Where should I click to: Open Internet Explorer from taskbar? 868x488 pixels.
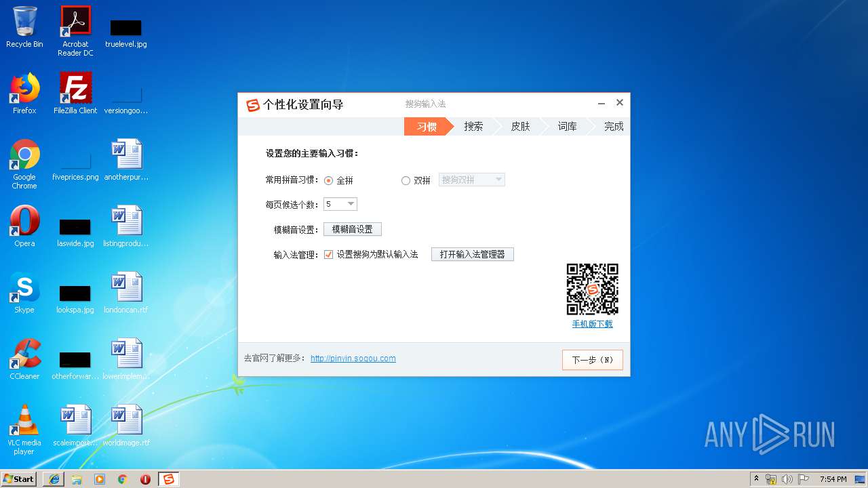pos(54,479)
